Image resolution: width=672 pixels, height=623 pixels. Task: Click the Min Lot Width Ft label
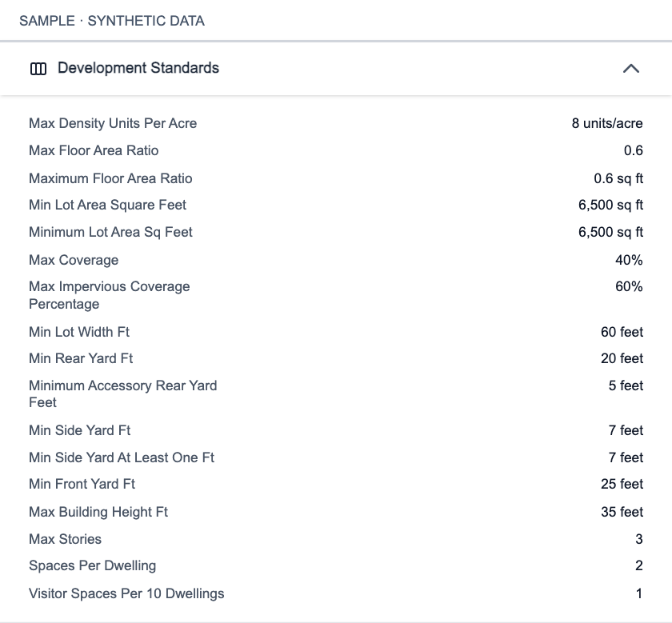pos(79,332)
